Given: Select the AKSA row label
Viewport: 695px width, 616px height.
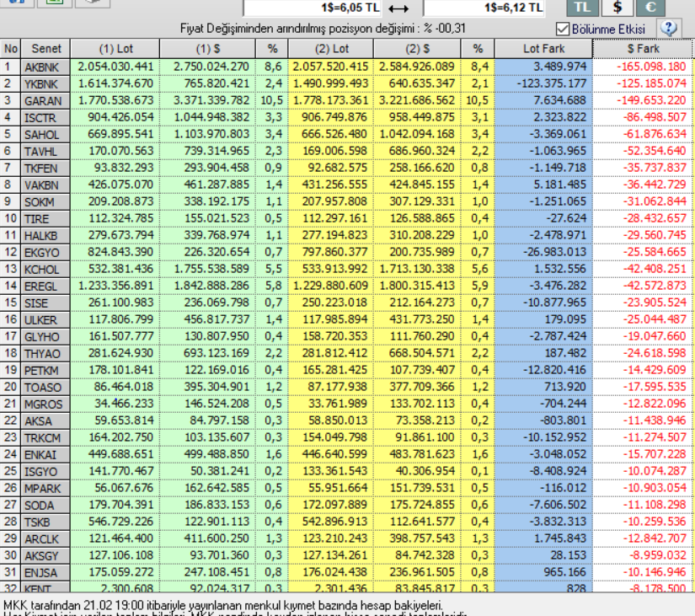Looking at the screenshot, I should coord(45,421).
